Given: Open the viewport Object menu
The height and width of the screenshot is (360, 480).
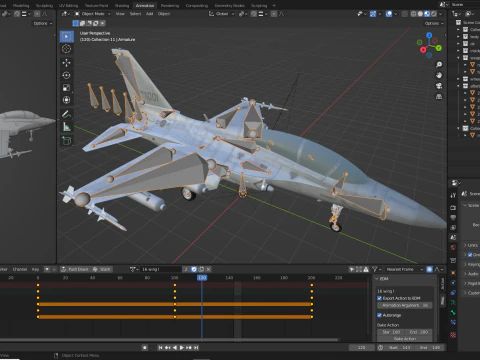Looking at the screenshot, I should tap(164, 14).
